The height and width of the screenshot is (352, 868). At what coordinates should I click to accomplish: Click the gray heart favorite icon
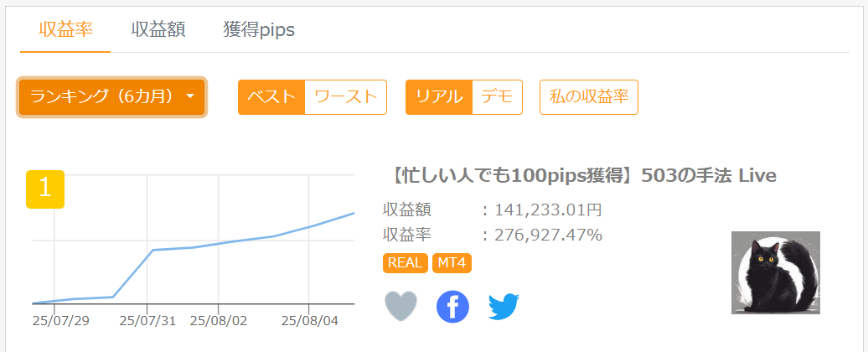400,307
